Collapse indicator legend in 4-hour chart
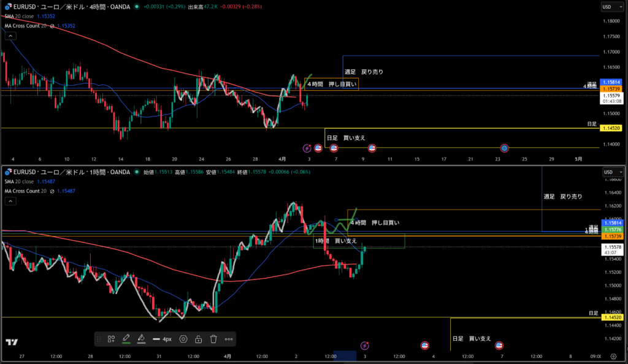 click(x=10, y=36)
